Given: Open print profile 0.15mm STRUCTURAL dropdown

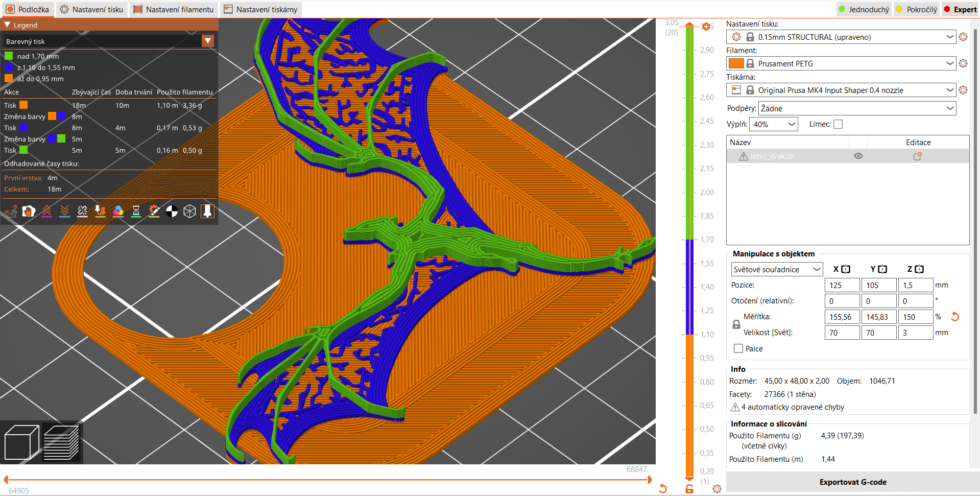Looking at the screenshot, I should click(x=841, y=37).
